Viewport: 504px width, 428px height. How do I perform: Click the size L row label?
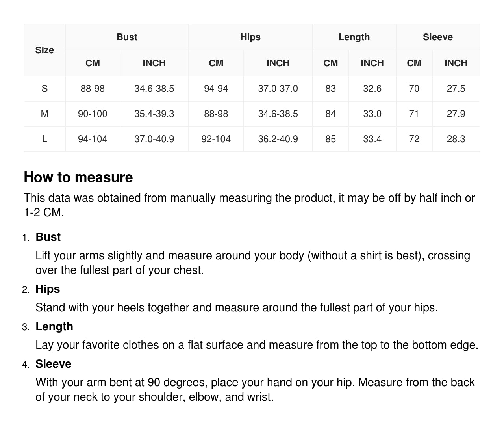coord(44,139)
